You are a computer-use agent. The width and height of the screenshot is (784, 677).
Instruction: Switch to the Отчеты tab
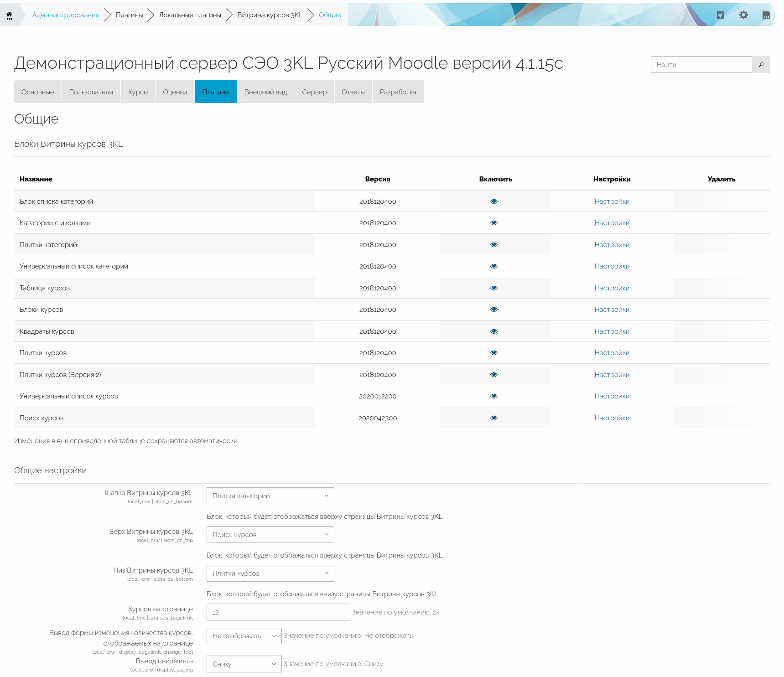pyautogui.click(x=353, y=92)
